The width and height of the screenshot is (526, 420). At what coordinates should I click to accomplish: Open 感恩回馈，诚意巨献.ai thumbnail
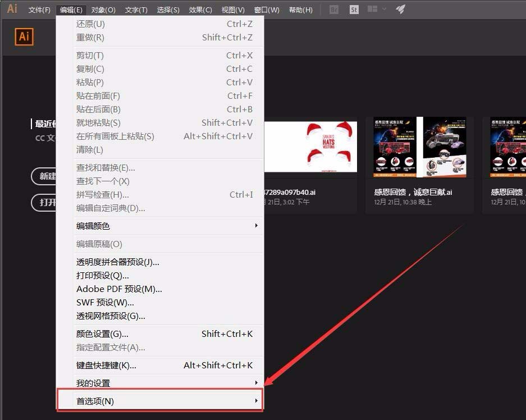click(x=420, y=147)
